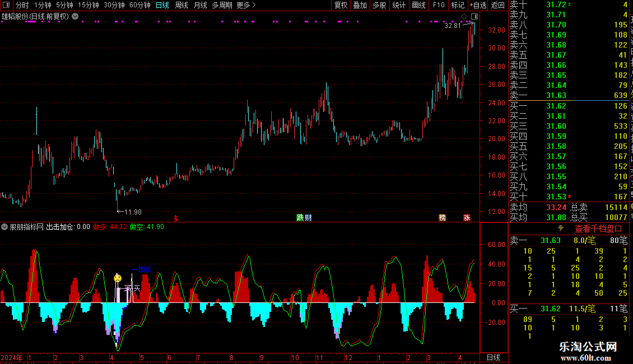Screen dimensions: 633x364
Task: Open 查看千档盘口 order book link
Action: point(598,229)
